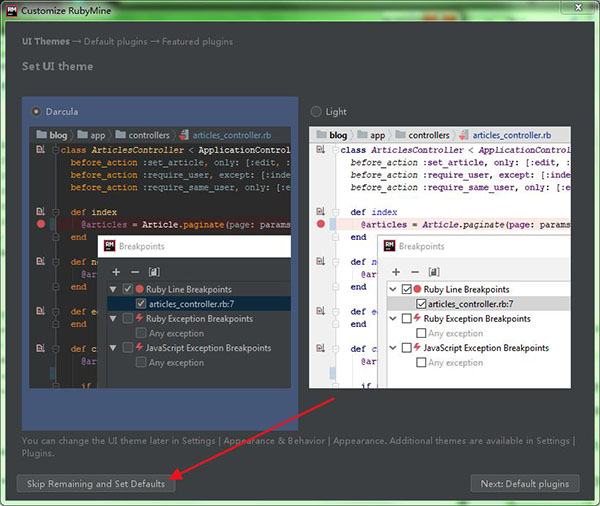
Task: Go to Next: Default plugins
Action: [525, 484]
